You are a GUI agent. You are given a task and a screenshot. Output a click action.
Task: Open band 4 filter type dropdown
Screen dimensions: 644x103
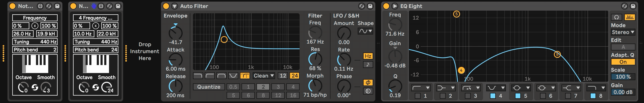tap(496, 88)
